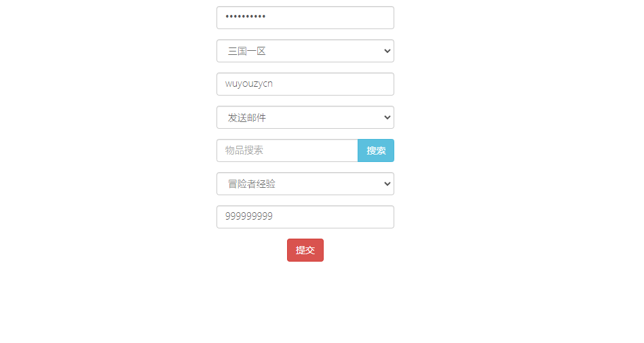Expand the 发送邮件 action selector
The width and height of the screenshot is (644, 343).
coord(305,117)
